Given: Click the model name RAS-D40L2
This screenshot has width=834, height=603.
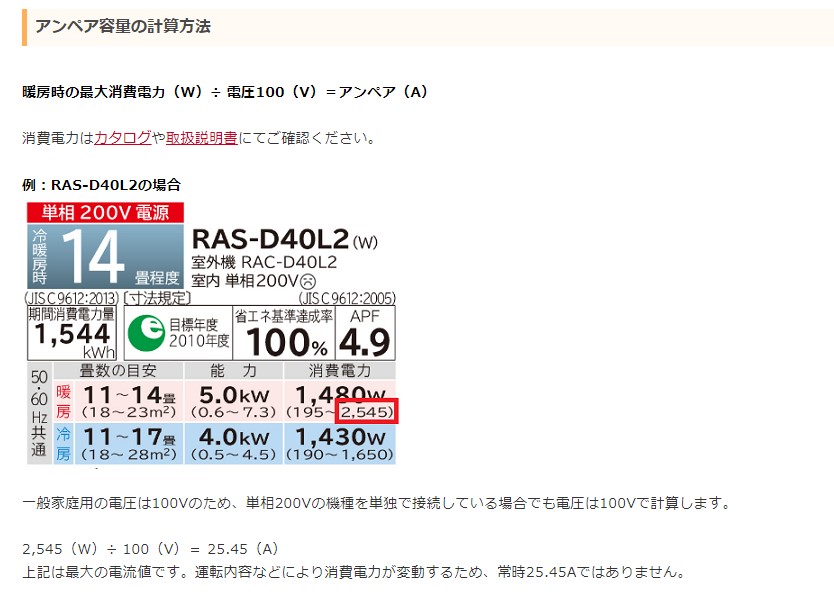Looking at the screenshot, I should [x=270, y=239].
